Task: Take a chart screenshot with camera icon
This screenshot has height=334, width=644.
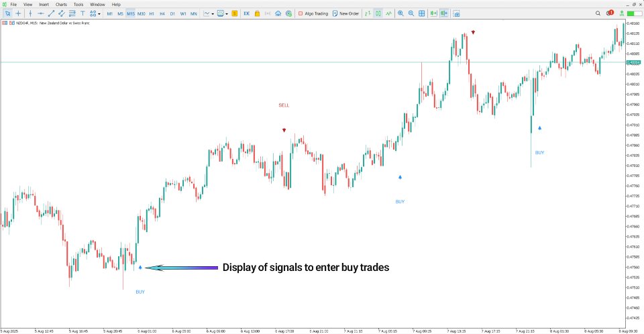Action: [456, 13]
